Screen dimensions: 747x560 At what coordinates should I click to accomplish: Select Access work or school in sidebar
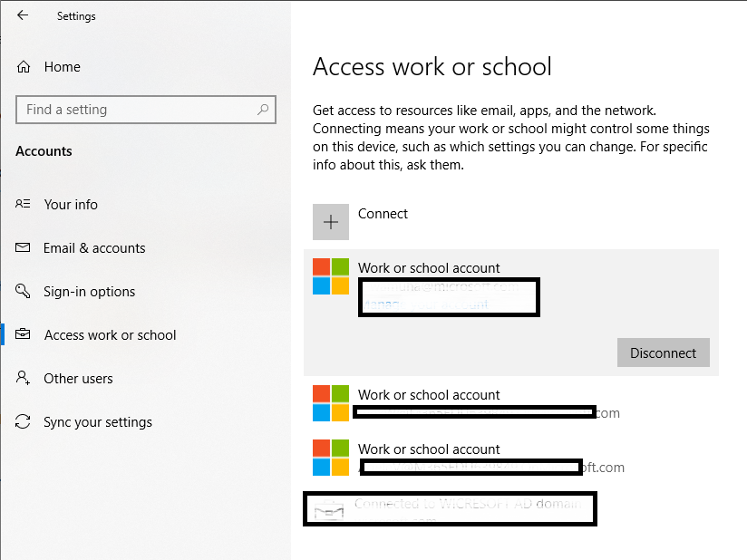110,335
